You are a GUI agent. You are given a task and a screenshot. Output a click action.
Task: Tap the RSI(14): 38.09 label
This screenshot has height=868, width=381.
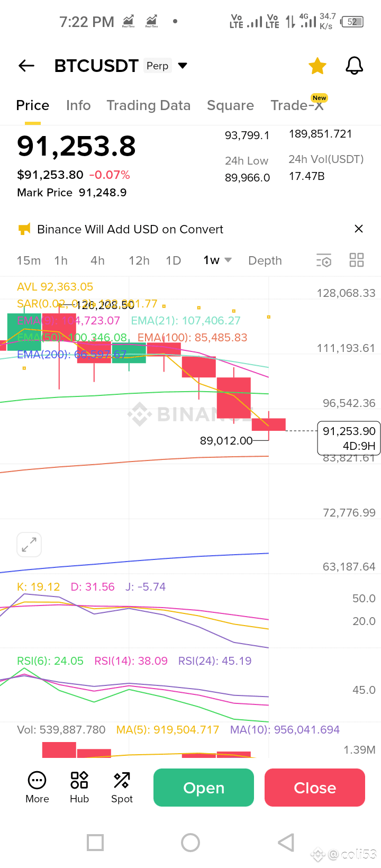pos(131,661)
